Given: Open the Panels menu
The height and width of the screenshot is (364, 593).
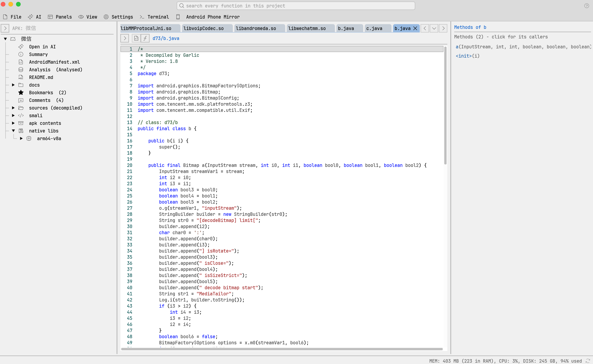Looking at the screenshot, I should click(x=60, y=17).
